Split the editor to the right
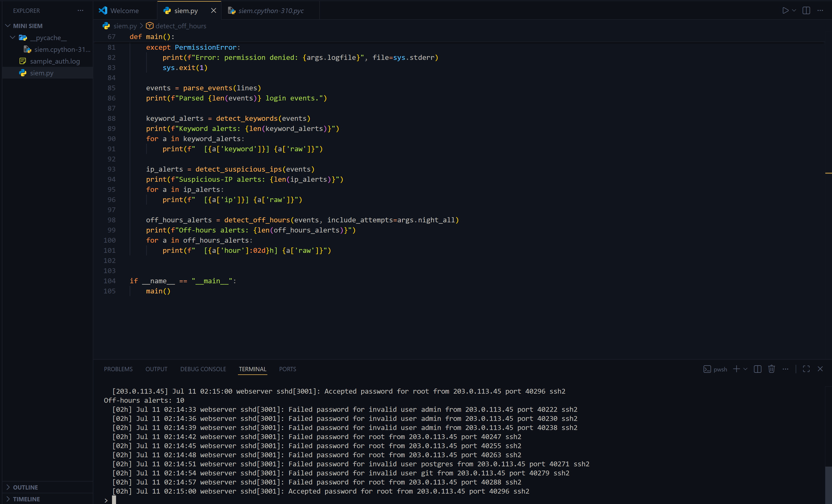The image size is (832, 504). click(806, 10)
